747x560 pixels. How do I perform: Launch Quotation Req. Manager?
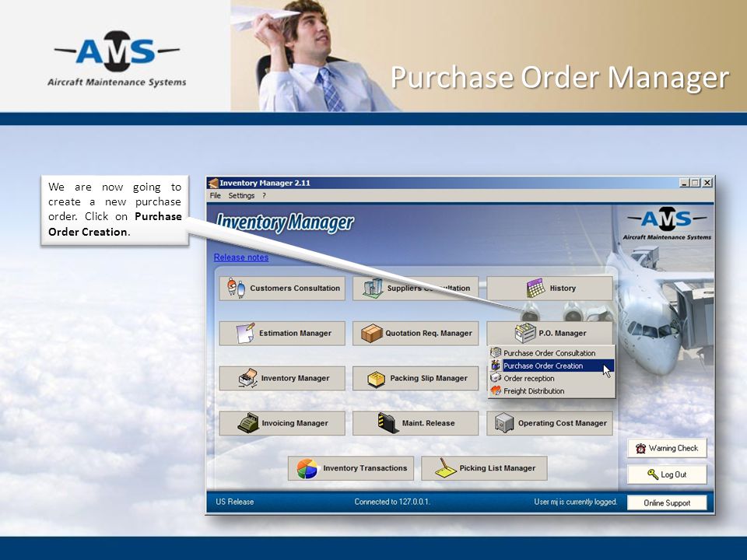pyautogui.click(x=416, y=334)
